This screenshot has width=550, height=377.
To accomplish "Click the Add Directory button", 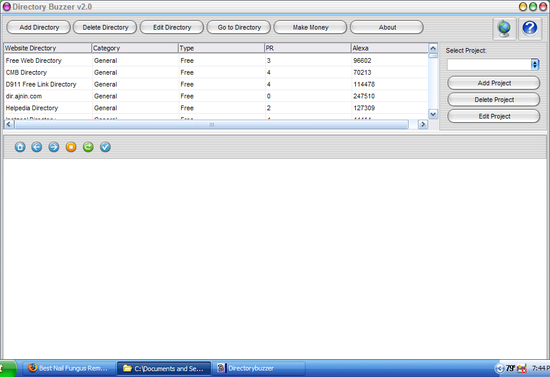I will click(x=39, y=27).
